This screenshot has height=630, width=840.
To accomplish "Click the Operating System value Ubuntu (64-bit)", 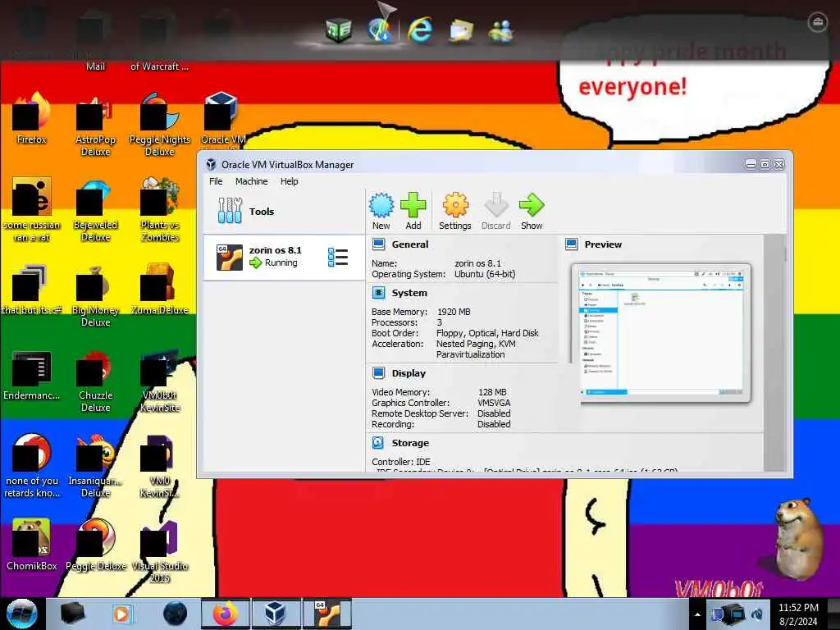I will pyautogui.click(x=485, y=274).
